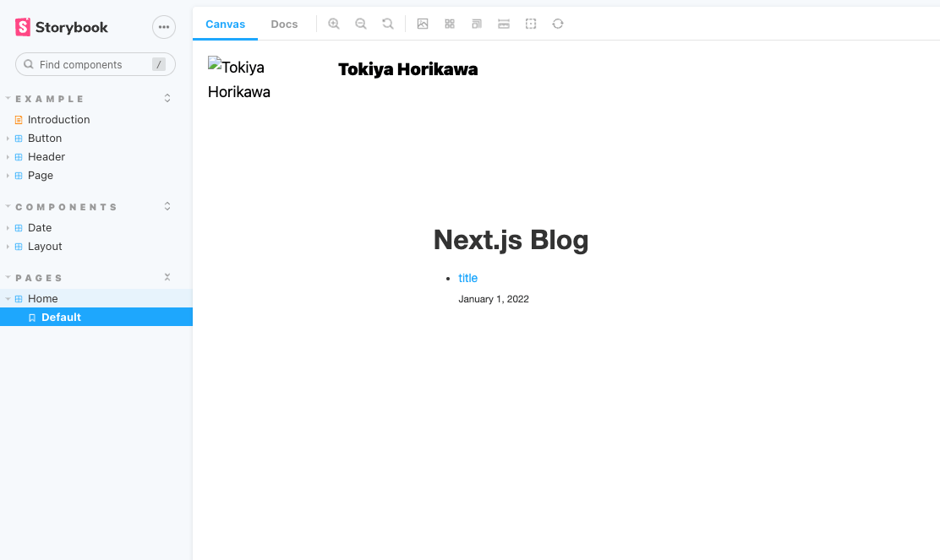940x560 pixels.
Task: Change the viewport size
Action: 477,24
